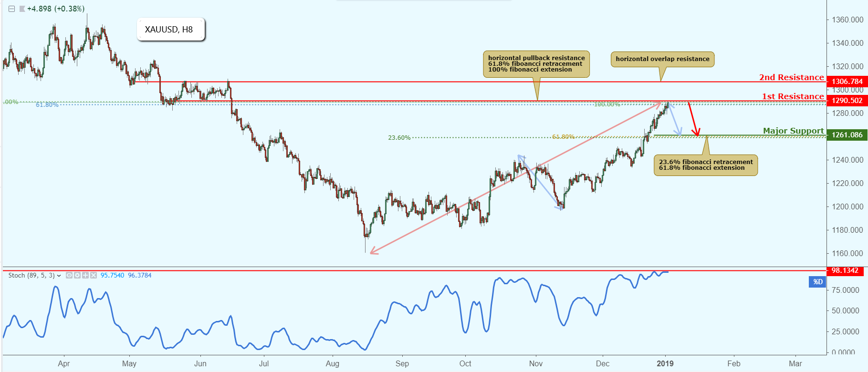The width and height of the screenshot is (868, 372).
Task: Click the Jun label on time axis
Action: click(200, 363)
